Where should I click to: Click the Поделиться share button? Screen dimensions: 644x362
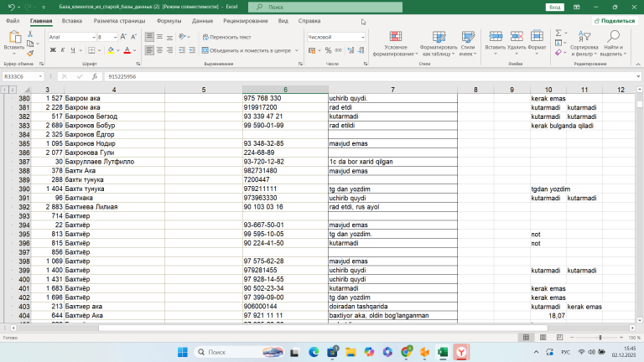(x=615, y=20)
